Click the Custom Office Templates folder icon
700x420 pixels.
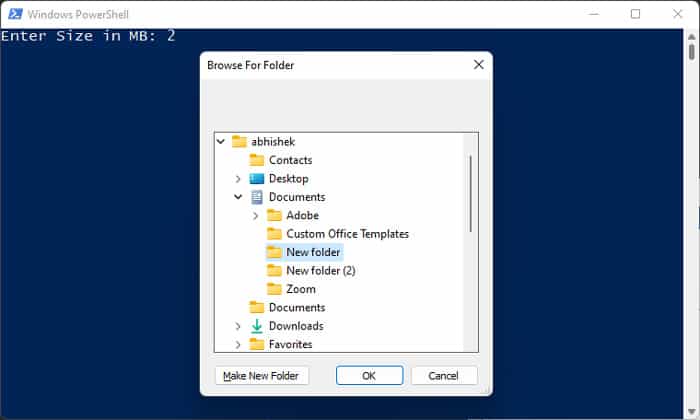tap(274, 233)
